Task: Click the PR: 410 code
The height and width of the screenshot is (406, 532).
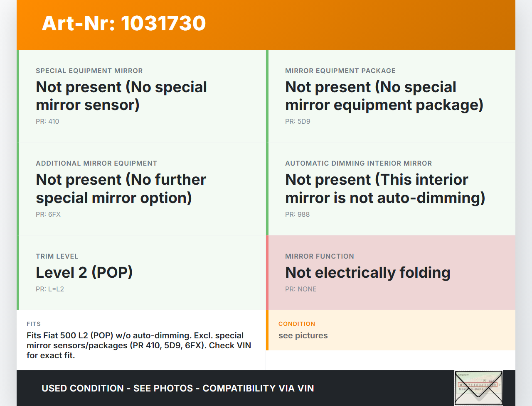Action: (x=47, y=121)
